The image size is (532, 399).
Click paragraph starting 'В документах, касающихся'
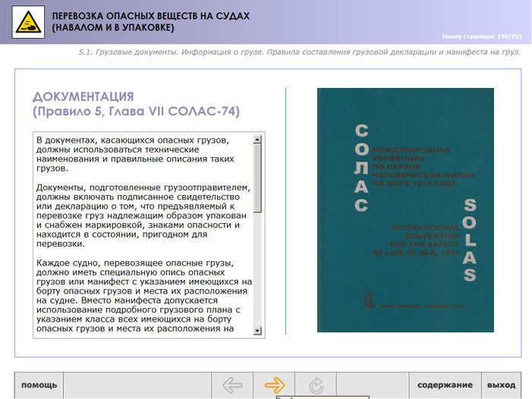coord(135,154)
